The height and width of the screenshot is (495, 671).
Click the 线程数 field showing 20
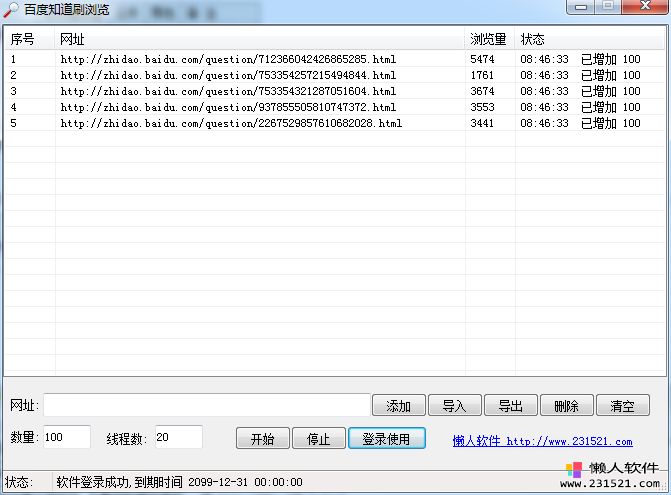click(179, 437)
